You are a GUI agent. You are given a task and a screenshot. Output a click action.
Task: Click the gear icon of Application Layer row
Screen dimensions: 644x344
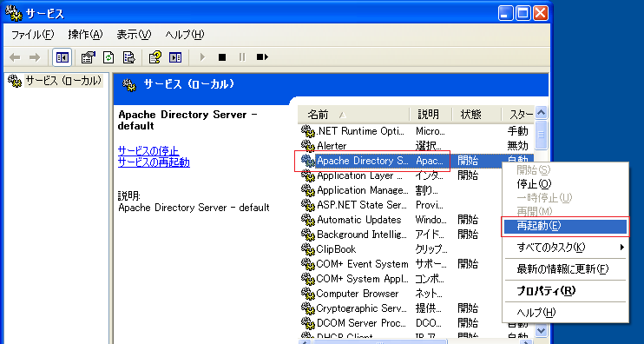[307, 175]
